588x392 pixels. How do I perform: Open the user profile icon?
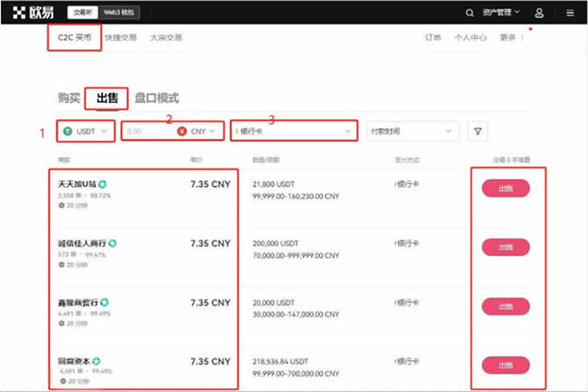pyautogui.click(x=539, y=13)
